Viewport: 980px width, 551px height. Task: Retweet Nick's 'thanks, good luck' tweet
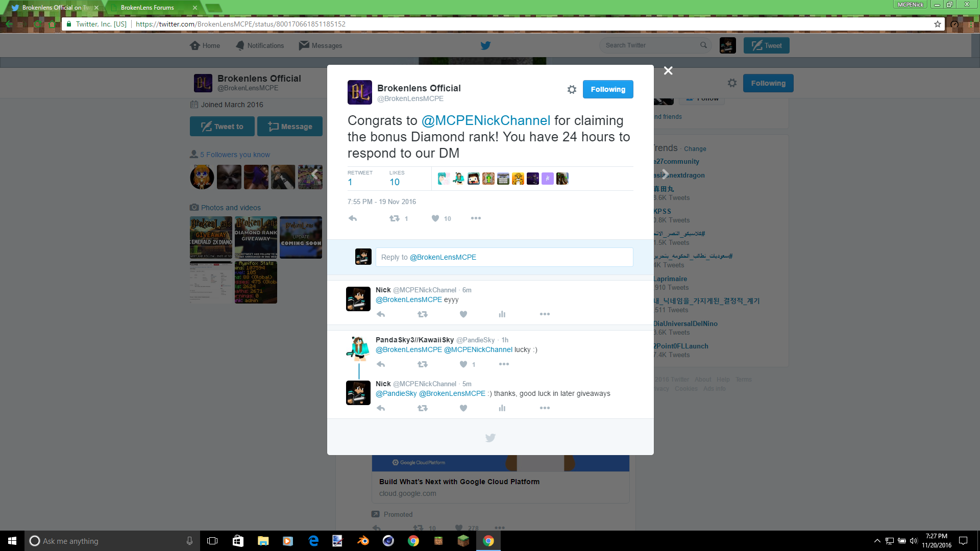[x=423, y=408]
